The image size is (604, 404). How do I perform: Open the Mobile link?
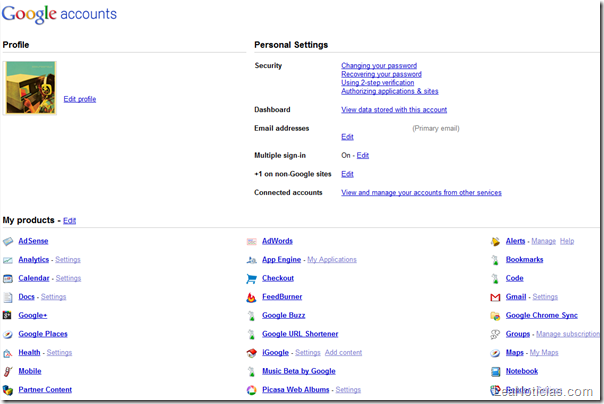pyautogui.click(x=30, y=371)
